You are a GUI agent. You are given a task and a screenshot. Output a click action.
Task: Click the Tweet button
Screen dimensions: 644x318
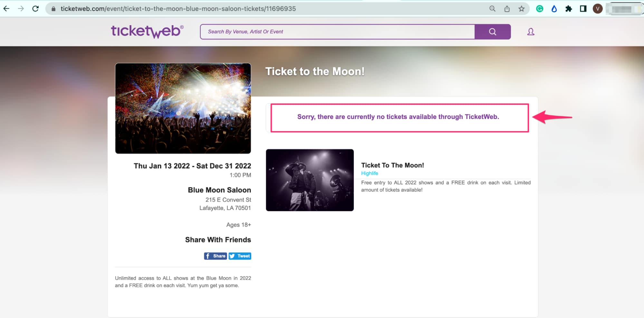click(240, 256)
